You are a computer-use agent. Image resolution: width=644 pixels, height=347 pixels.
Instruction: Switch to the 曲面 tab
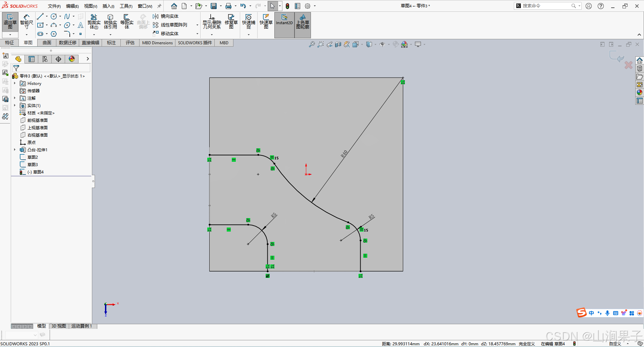(x=47, y=43)
